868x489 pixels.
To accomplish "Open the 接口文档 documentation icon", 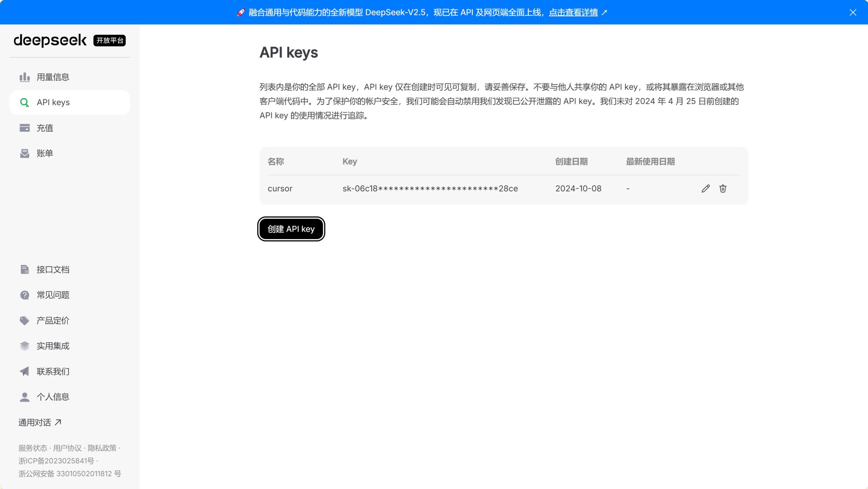I will coord(24,269).
